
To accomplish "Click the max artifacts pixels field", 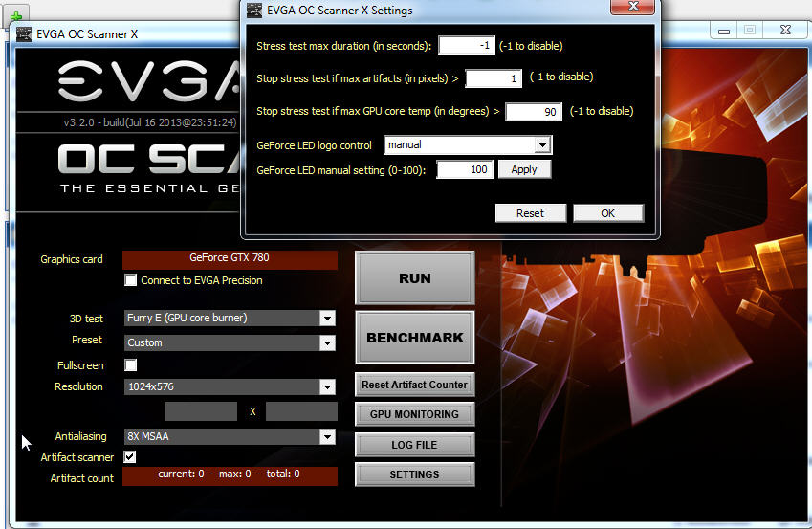I will (494, 78).
